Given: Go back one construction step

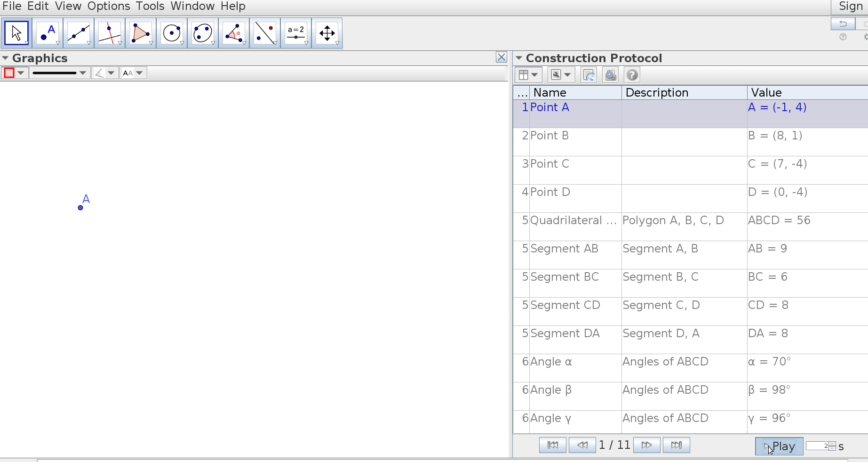Looking at the screenshot, I should 582,445.
